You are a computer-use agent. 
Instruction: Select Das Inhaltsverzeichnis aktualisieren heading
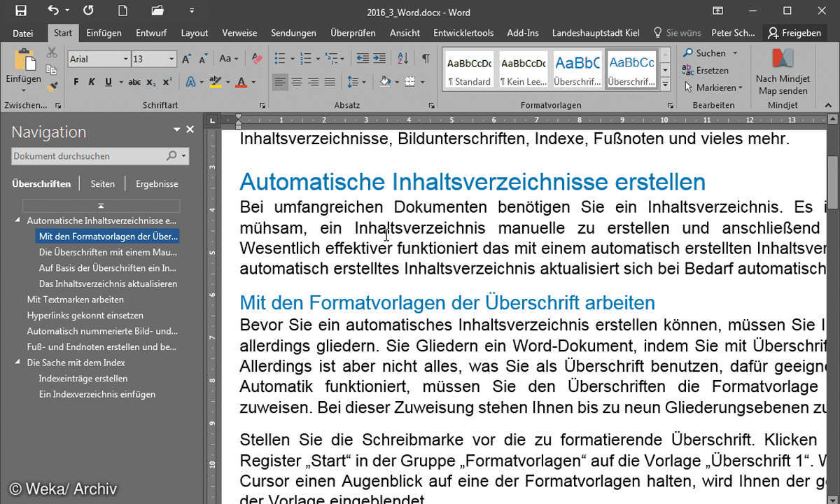coord(108,283)
